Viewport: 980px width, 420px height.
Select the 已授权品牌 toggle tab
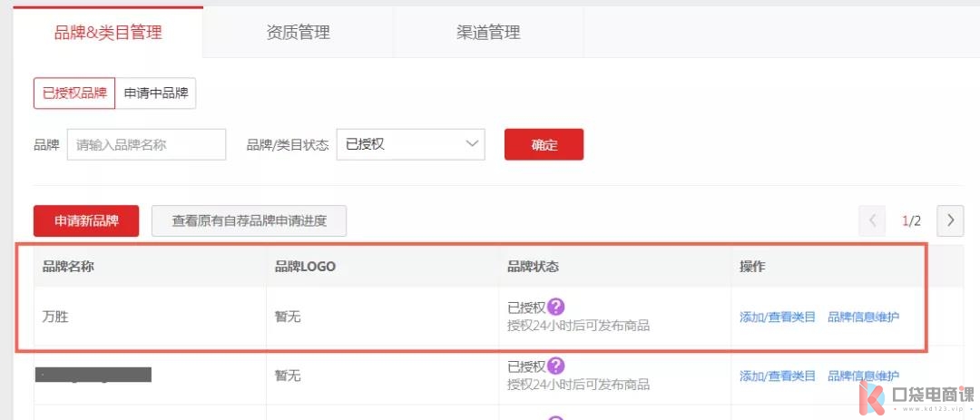pyautogui.click(x=74, y=93)
